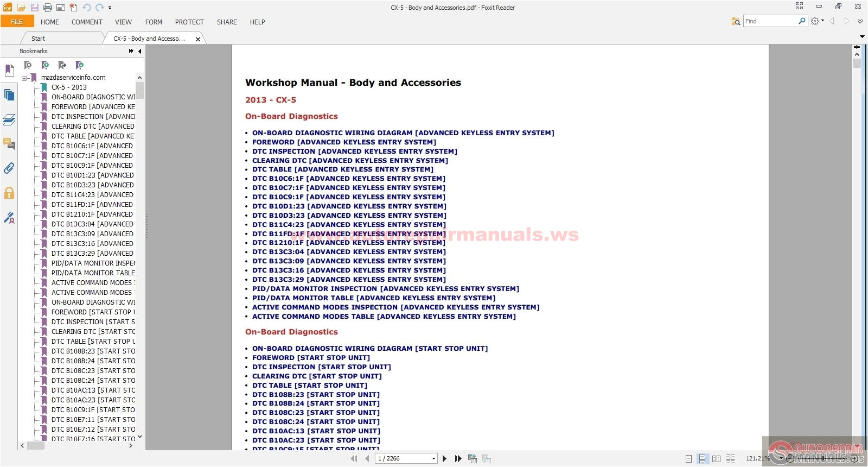Viewport: 868px width, 467px height.
Task: Jump to the last page button
Action: click(x=458, y=458)
